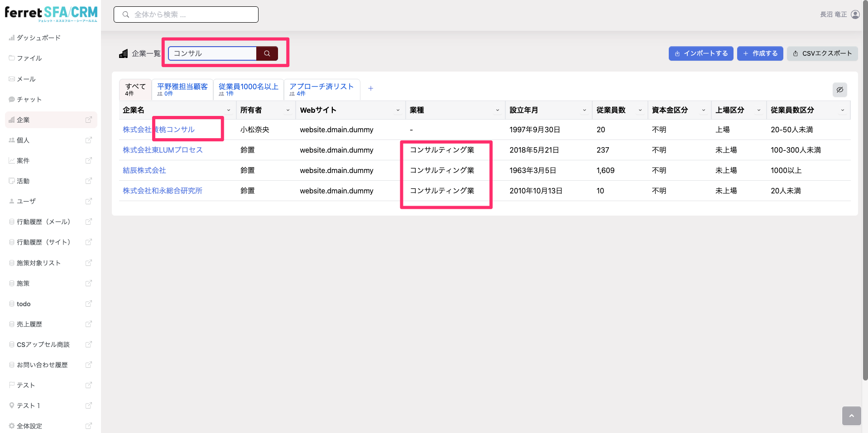Switch to アプローチ済リスト tab
Screen dimensions: 868x433
[321, 89]
